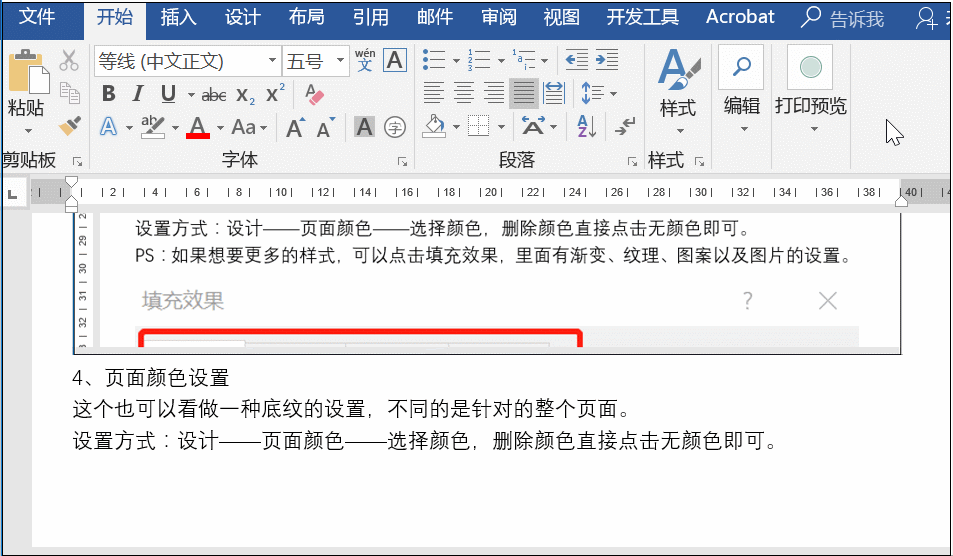Open the 段落 paragraph dialog launcher
This screenshot has width=953, height=556.
[x=633, y=162]
